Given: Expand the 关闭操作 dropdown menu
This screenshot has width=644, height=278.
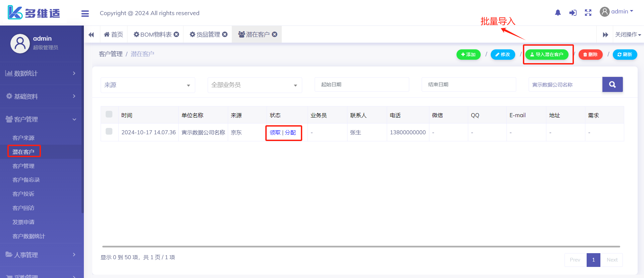Looking at the screenshot, I should tap(628, 35).
